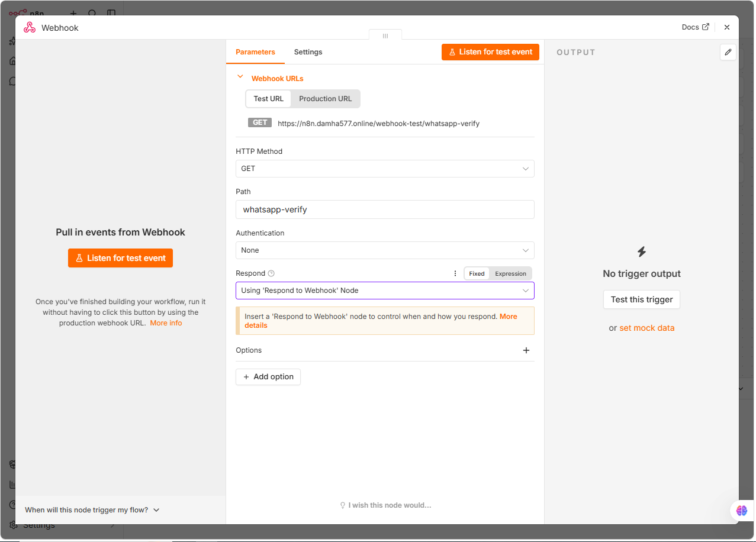The height and width of the screenshot is (542, 756).
Task: Click the AI assistant brain icon
Action: (742, 510)
